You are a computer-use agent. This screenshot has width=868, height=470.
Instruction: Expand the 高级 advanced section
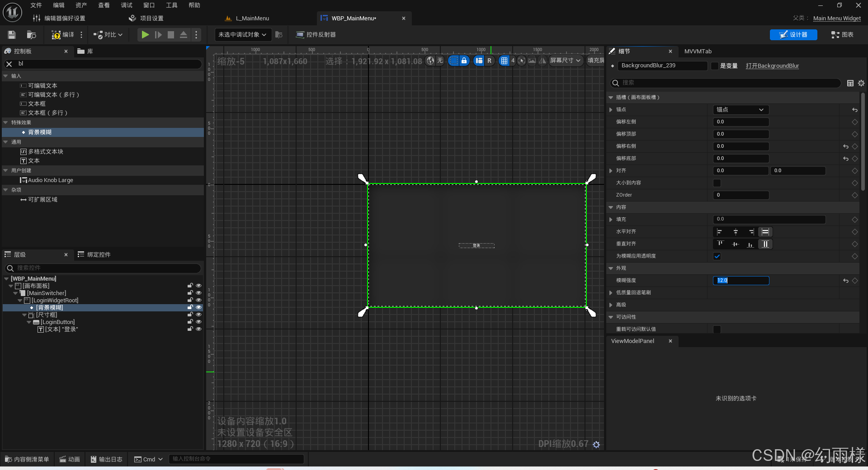coord(611,305)
